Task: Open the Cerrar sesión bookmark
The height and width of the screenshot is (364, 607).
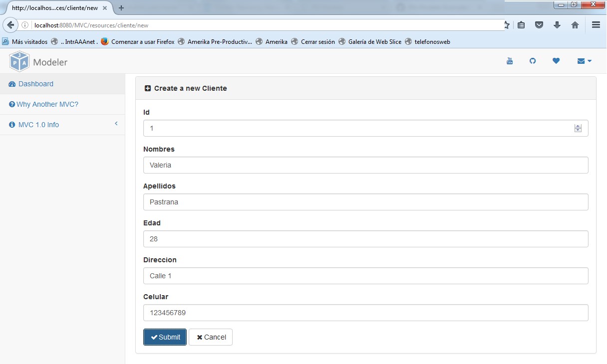Action: click(318, 42)
